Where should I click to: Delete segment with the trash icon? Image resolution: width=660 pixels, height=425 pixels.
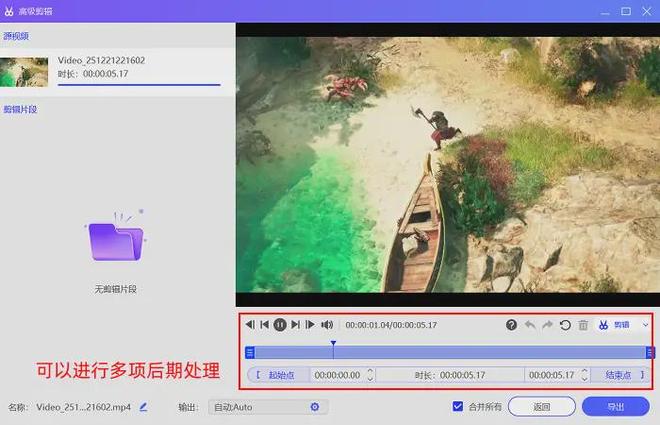583,325
